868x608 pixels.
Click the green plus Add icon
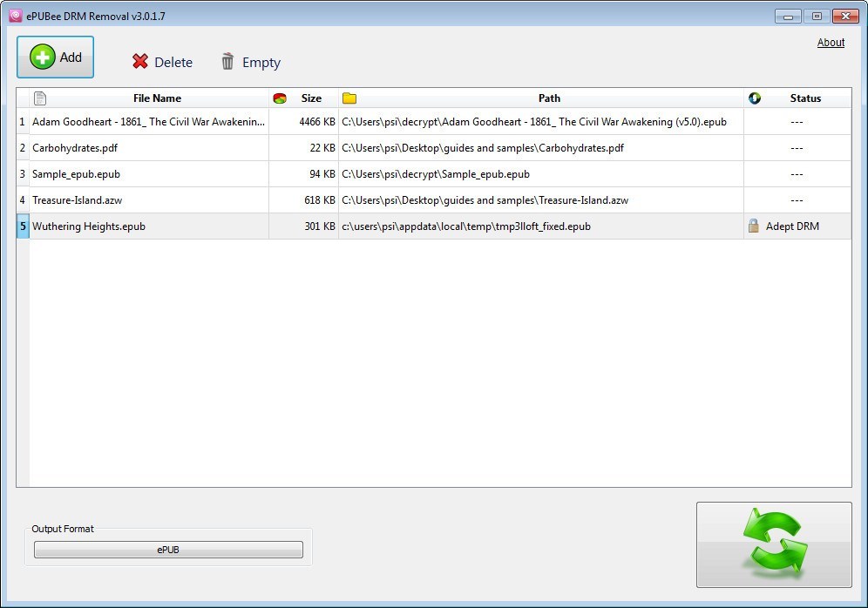(x=43, y=57)
